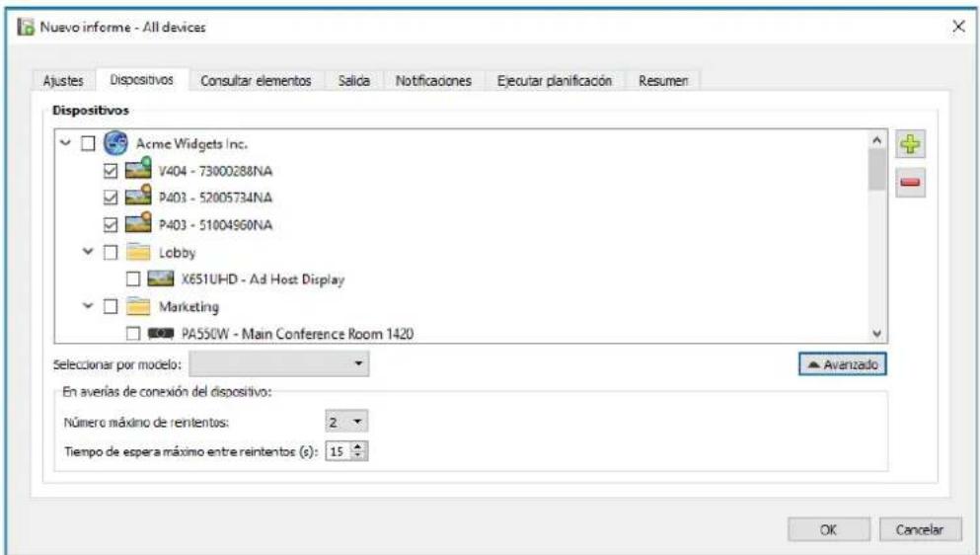This screenshot has width=980, height=555.
Task: Confirm with the OK button
Action: [828, 529]
